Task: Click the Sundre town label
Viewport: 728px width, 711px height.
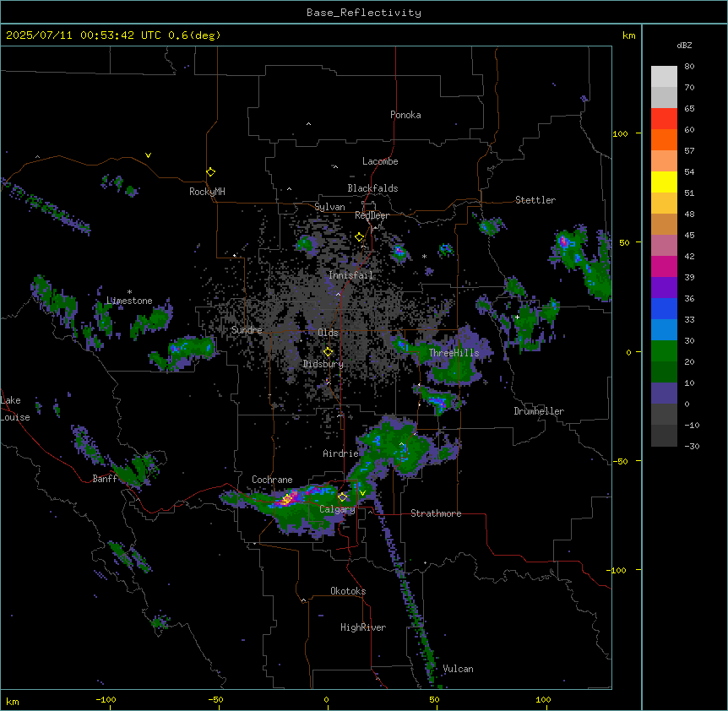Action: [247, 330]
